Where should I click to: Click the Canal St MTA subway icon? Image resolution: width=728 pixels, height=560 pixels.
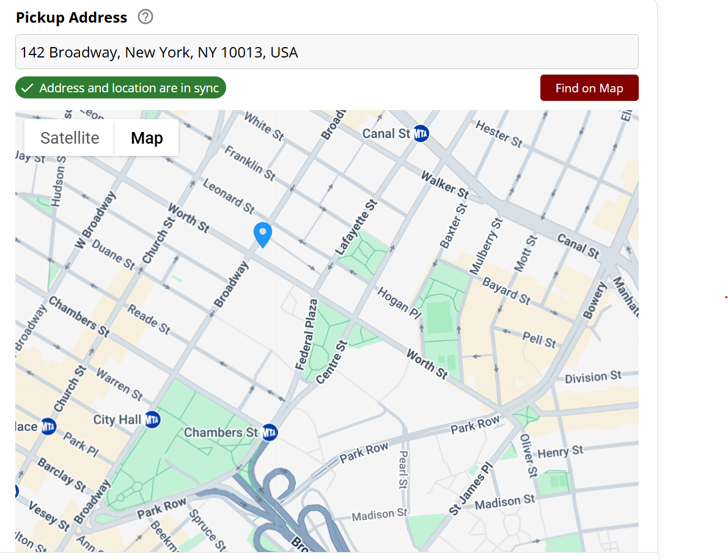click(x=421, y=134)
